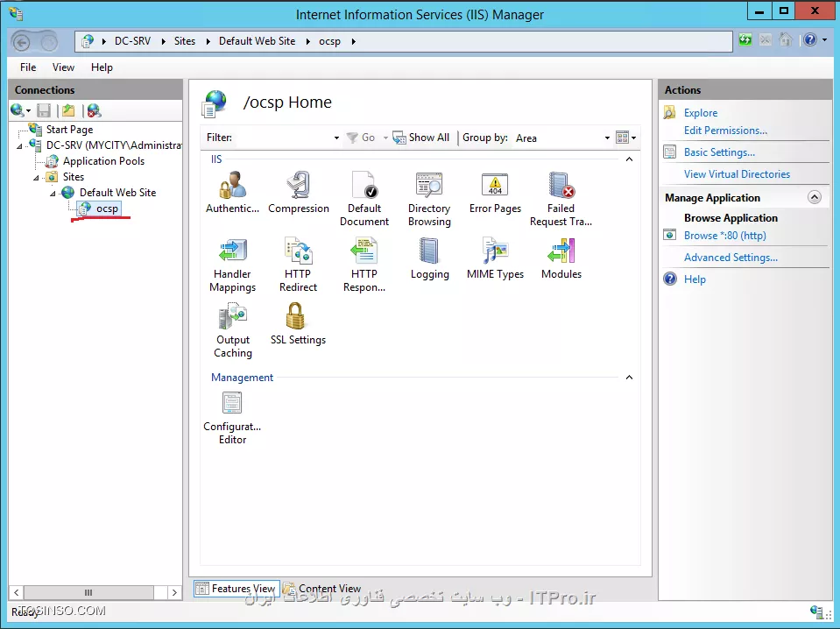Collapse the Management section

pyautogui.click(x=630, y=378)
